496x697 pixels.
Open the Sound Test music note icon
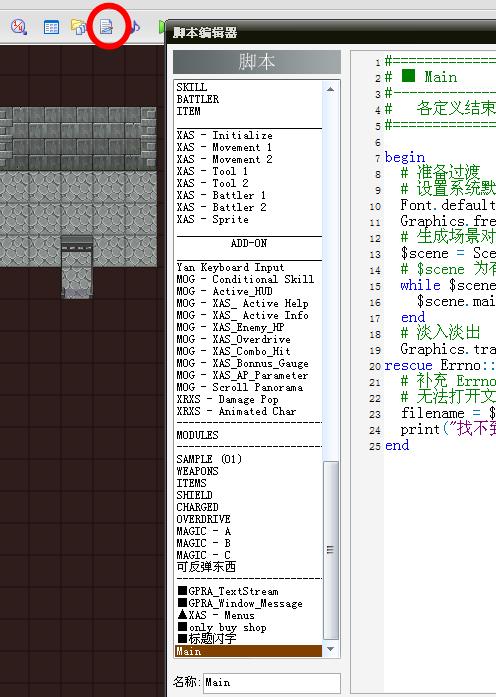coord(135,27)
